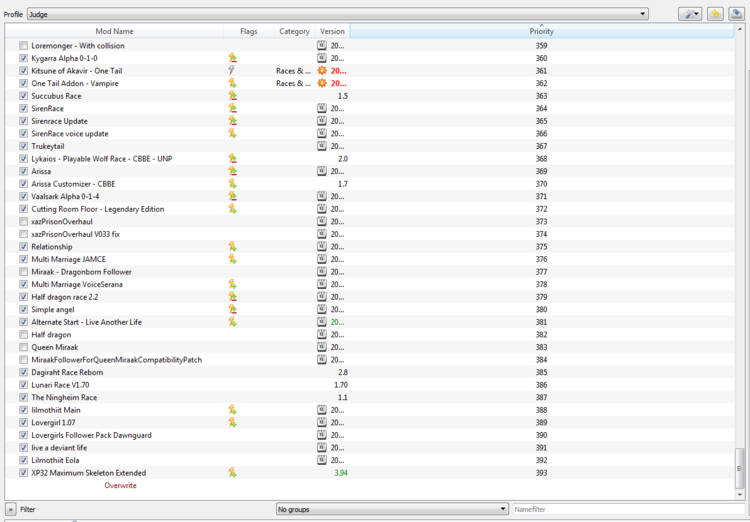
Task: Enable MiraakFollowerForQueenMiraakCompatibilityPatch checkbox
Action: click(23, 360)
